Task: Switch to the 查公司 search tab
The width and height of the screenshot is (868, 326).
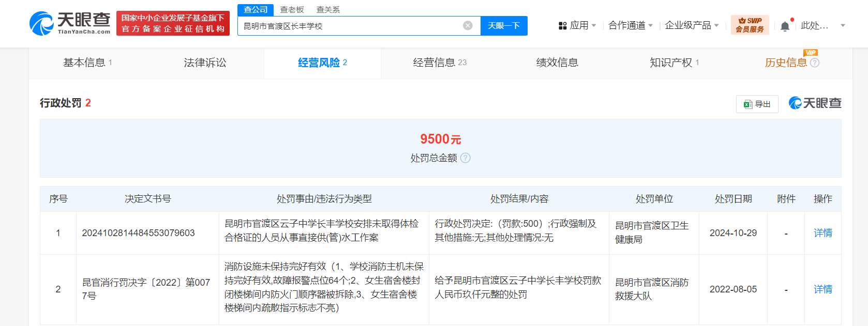Action: tap(256, 10)
